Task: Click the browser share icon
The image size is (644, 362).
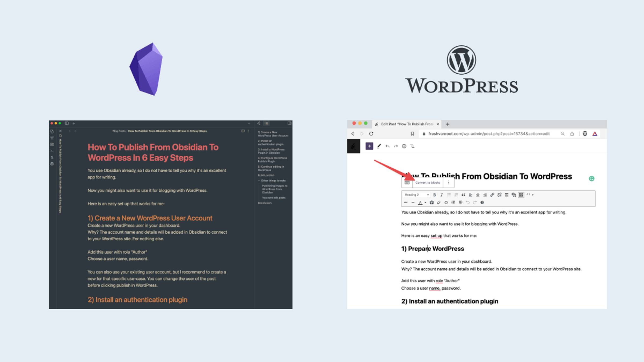Action: click(x=572, y=134)
